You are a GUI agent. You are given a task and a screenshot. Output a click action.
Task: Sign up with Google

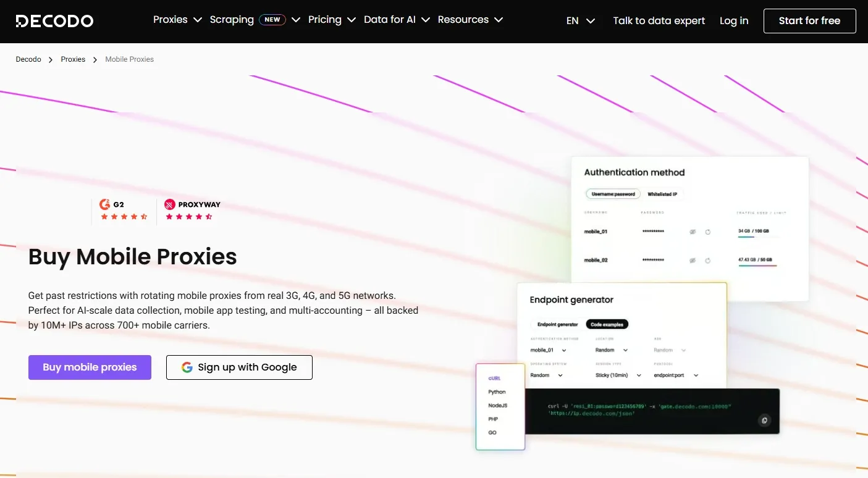click(x=239, y=367)
